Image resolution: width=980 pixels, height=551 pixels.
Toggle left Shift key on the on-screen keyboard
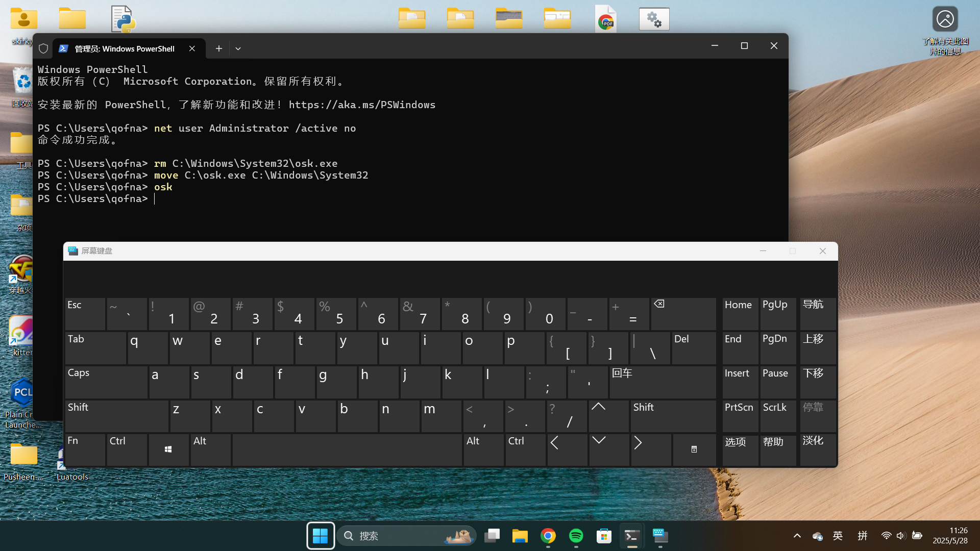(x=117, y=416)
